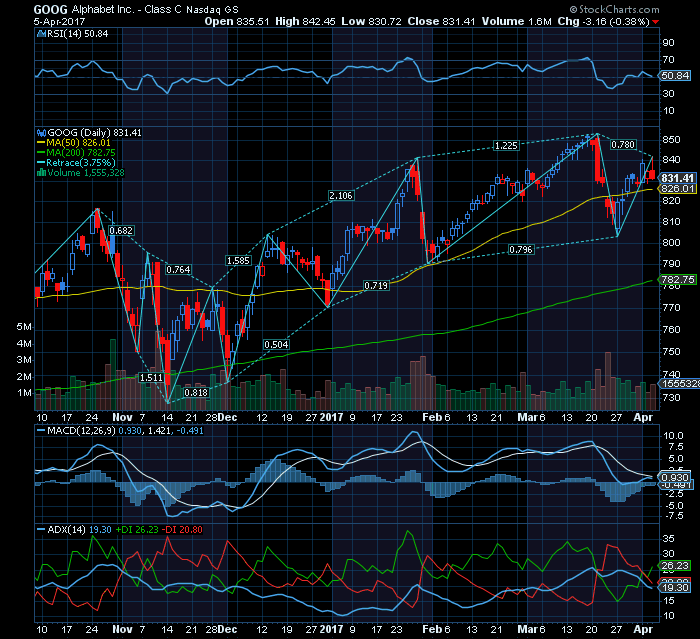This screenshot has width=700, height=639.
Task: Click the blue 19.30 ADX axis tag
Action: [675, 588]
